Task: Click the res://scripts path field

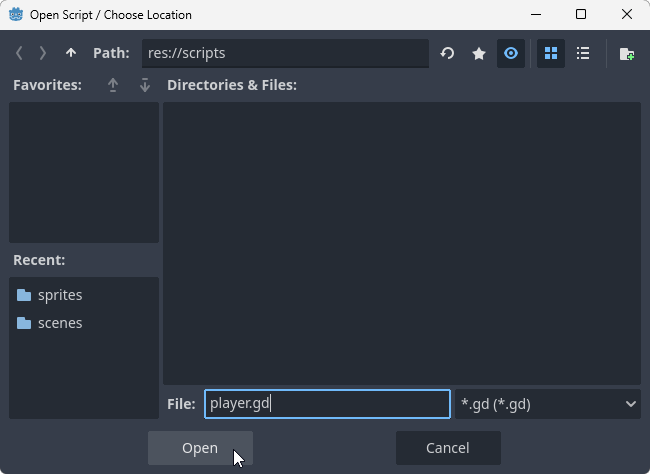Action: click(x=284, y=53)
